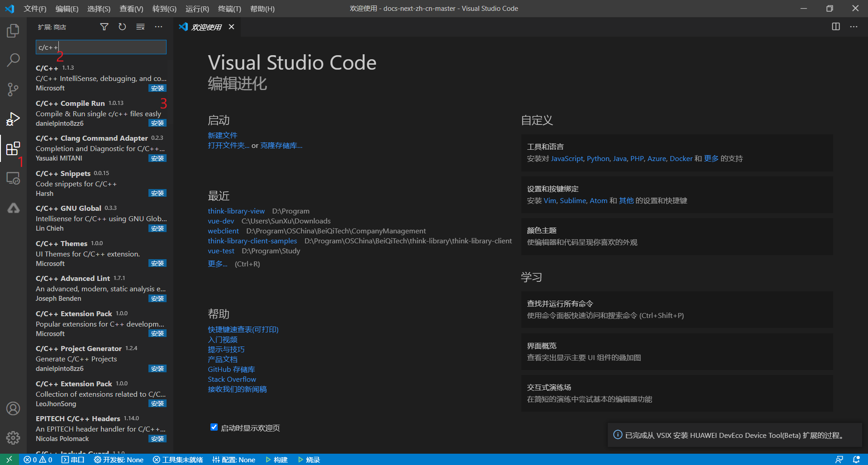Open the 界面概览 learning card

tap(677, 351)
